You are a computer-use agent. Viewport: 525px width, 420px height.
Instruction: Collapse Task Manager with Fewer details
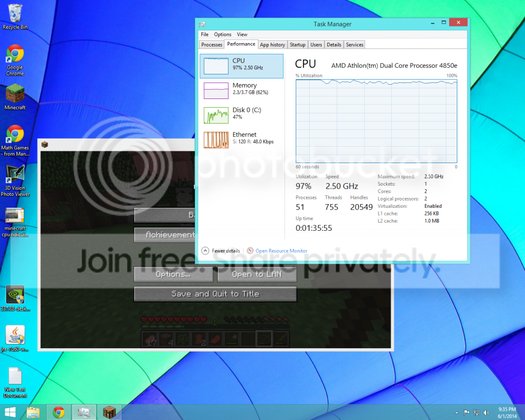(221, 251)
